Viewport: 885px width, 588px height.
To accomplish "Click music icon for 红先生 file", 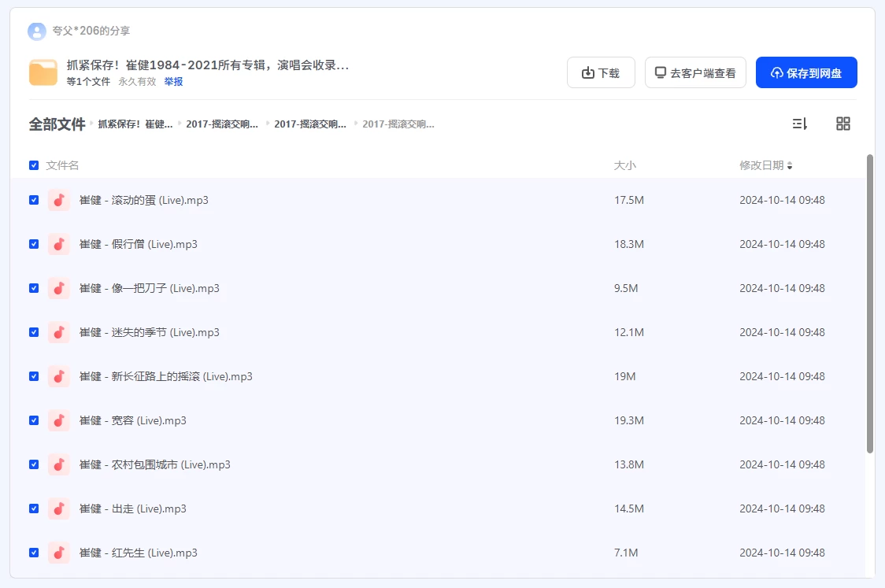I will point(59,553).
